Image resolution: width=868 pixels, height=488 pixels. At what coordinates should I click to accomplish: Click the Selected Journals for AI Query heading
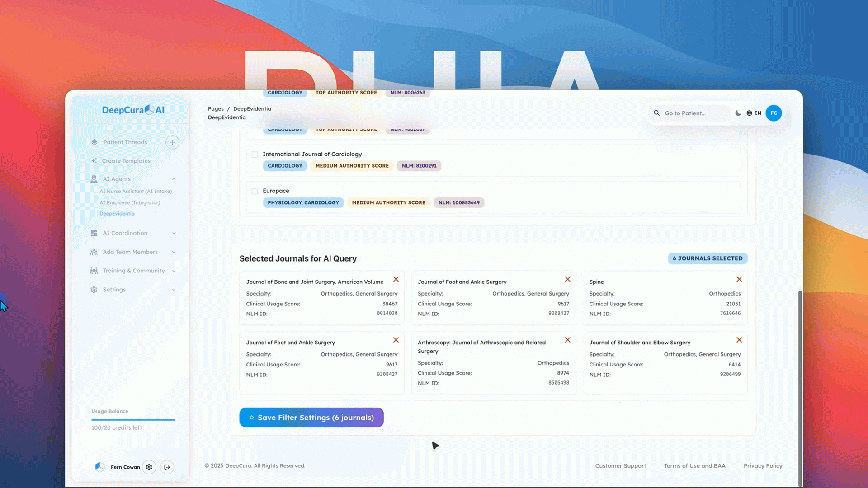pos(298,258)
